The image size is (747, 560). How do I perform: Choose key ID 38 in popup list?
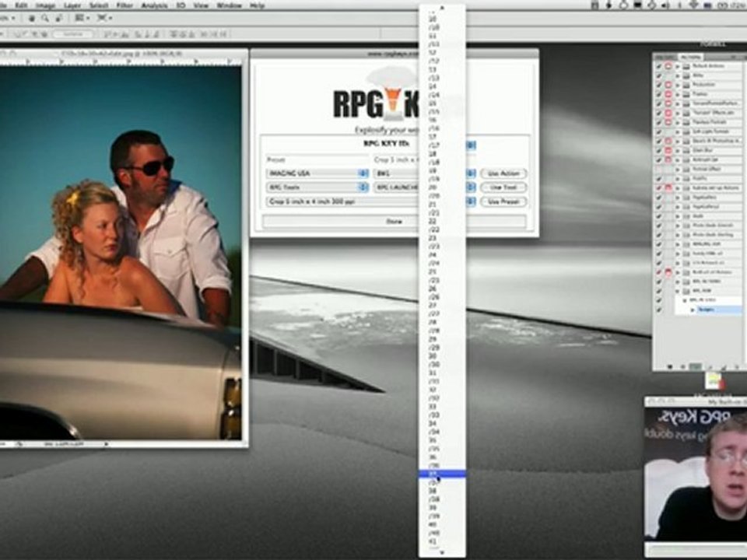point(442,491)
